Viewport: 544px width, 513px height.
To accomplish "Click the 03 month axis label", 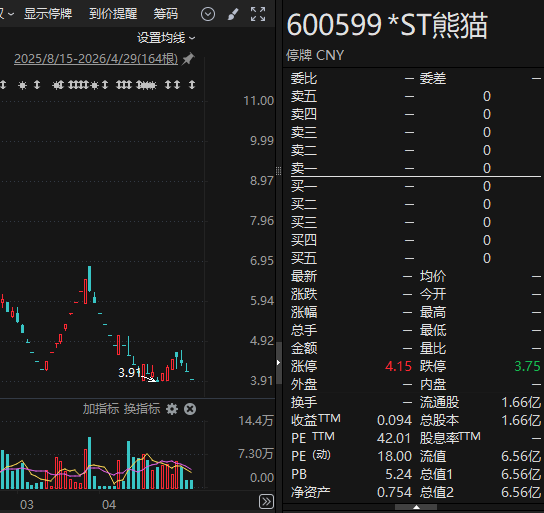I will click(x=27, y=505).
